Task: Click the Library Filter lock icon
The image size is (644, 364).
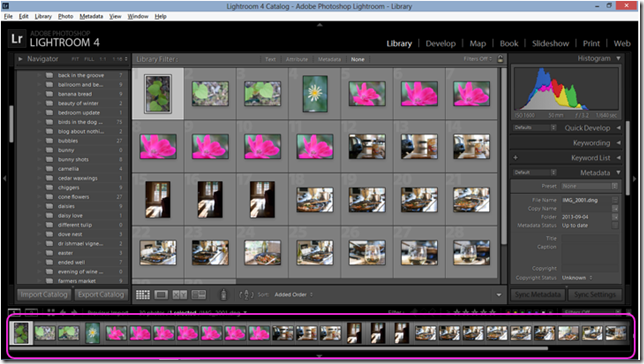Action: pyautogui.click(x=500, y=59)
